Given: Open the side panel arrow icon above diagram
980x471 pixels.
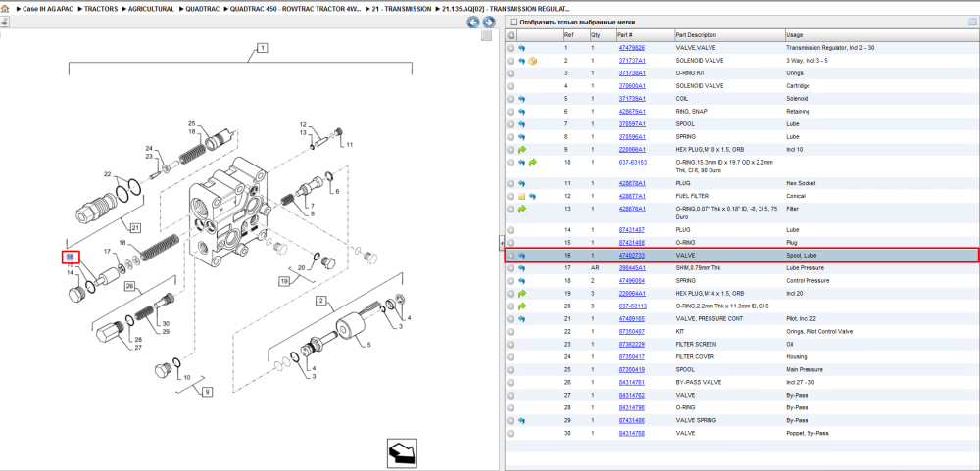Looking at the screenshot, I should point(4,23).
